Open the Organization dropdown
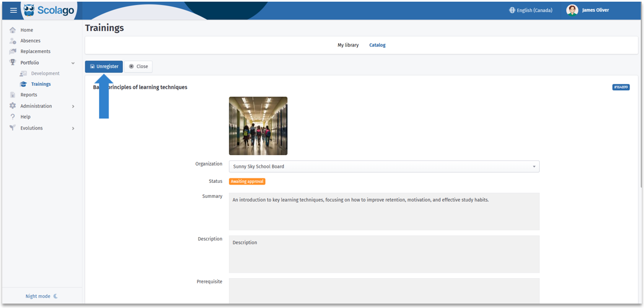Image resolution: width=644 pixels, height=308 pixels. point(384,166)
